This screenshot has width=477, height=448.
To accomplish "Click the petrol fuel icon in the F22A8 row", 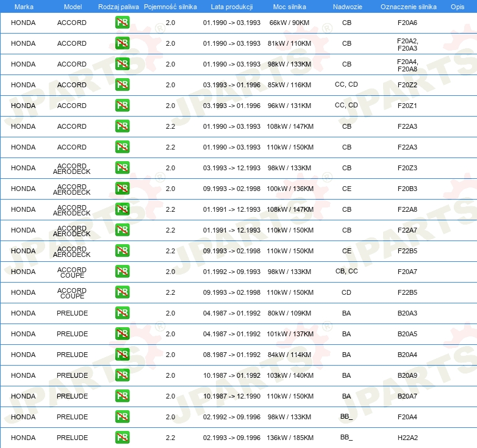I will [122, 209].
